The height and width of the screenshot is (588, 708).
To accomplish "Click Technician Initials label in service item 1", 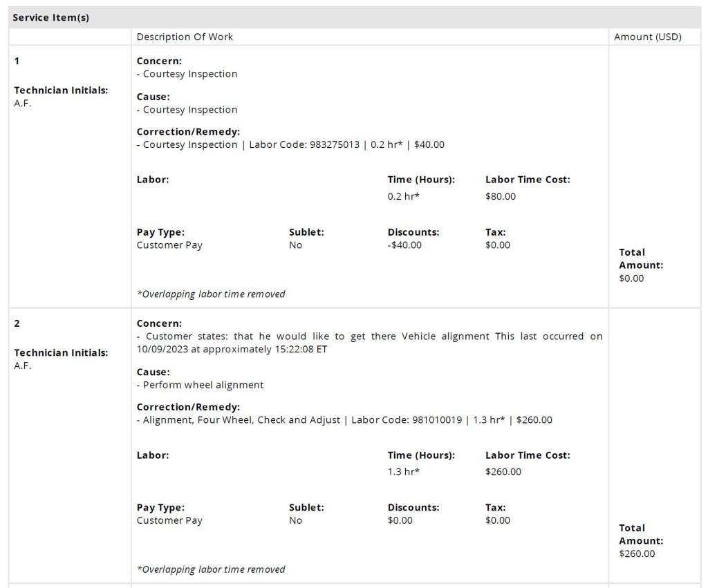I will point(61,90).
